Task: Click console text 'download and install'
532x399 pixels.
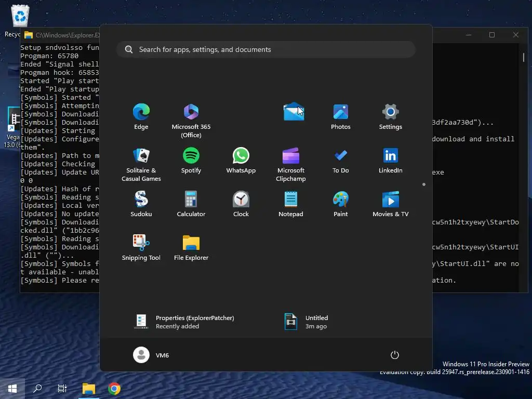Action: (x=473, y=139)
